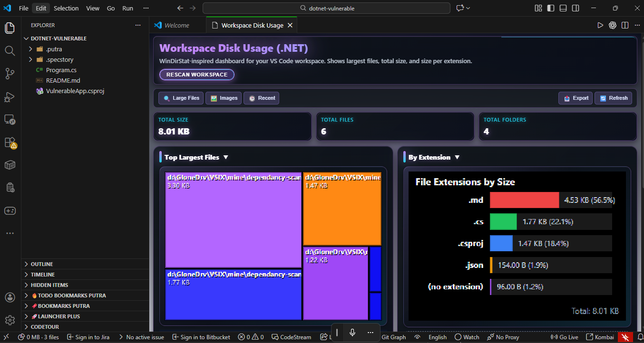644x343 pixels.
Task: Toggle the Images filter
Action: [223, 98]
